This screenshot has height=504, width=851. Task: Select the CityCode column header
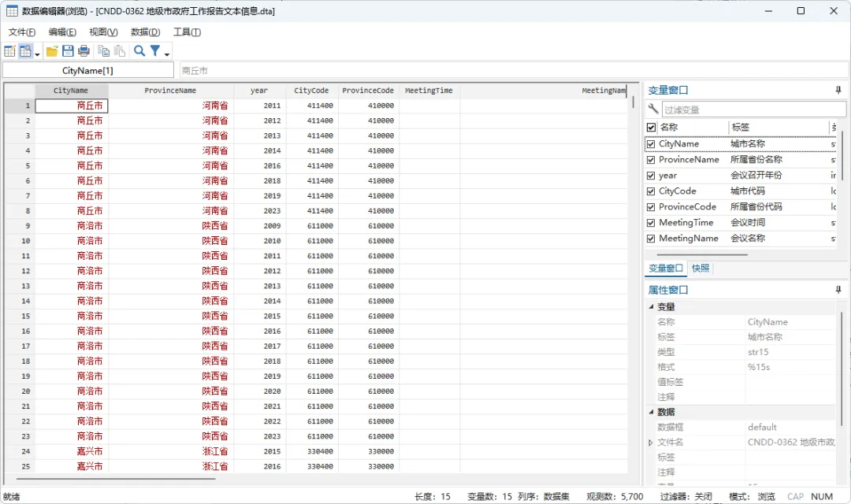[x=311, y=91]
